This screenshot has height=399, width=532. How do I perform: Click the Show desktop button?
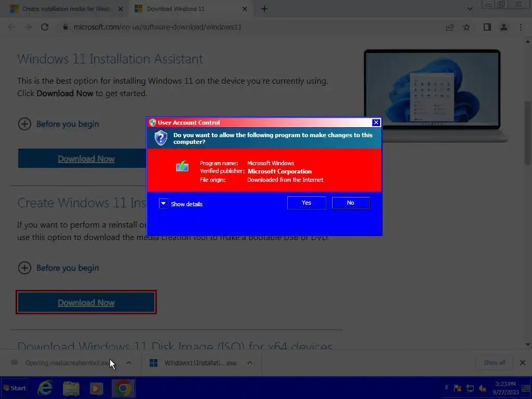pos(526,388)
